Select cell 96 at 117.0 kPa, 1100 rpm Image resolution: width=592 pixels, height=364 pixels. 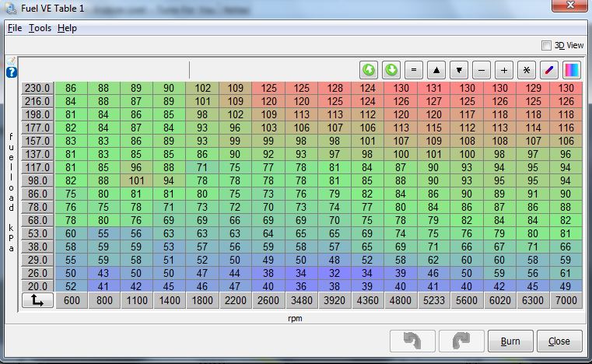(x=136, y=167)
